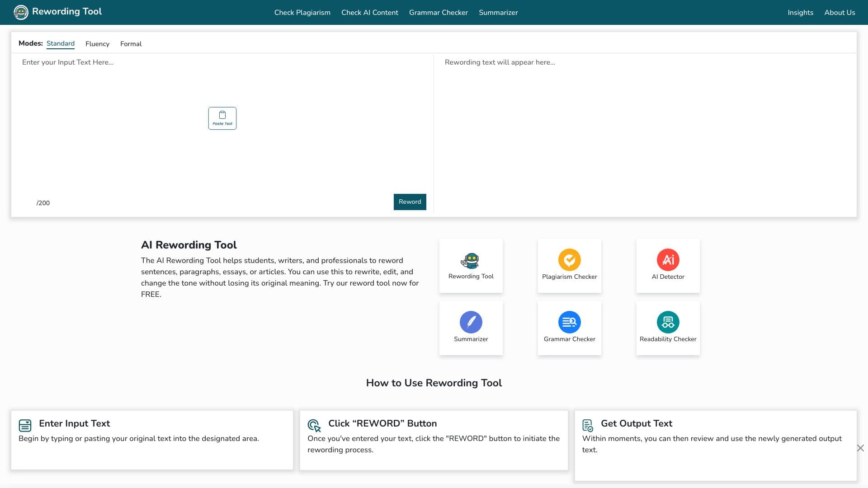Click the robot logo in the header
Image resolution: width=868 pixels, height=488 pixels.
pos(20,12)
